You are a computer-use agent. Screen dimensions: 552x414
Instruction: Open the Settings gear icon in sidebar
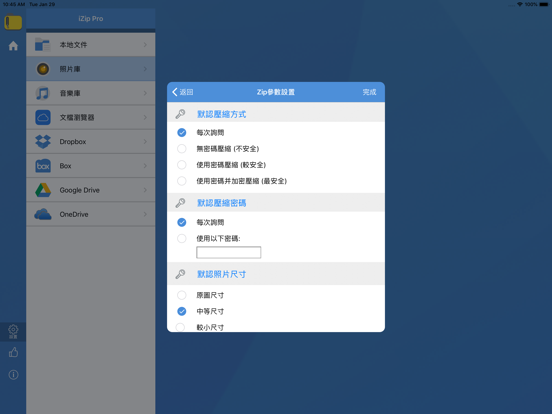(13, 331)
